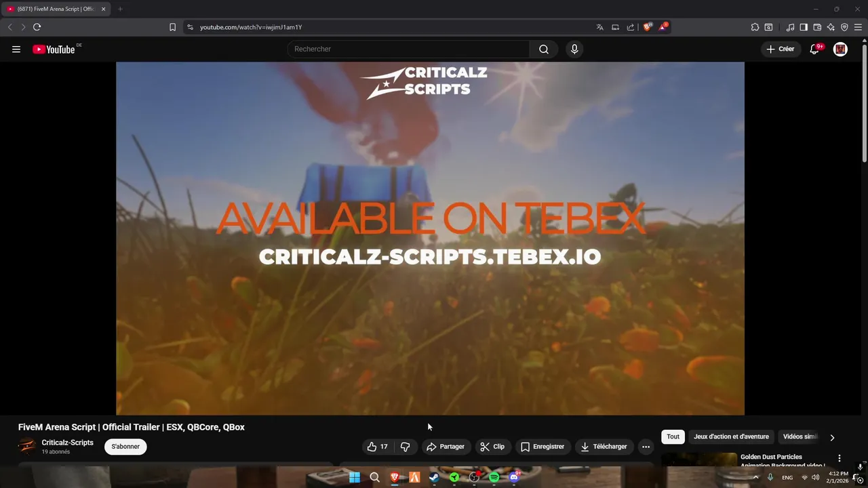The width and height of the screenshot is (868, 488).
Task: Open Steam from the taskbar
Action: tap(434, 477)
